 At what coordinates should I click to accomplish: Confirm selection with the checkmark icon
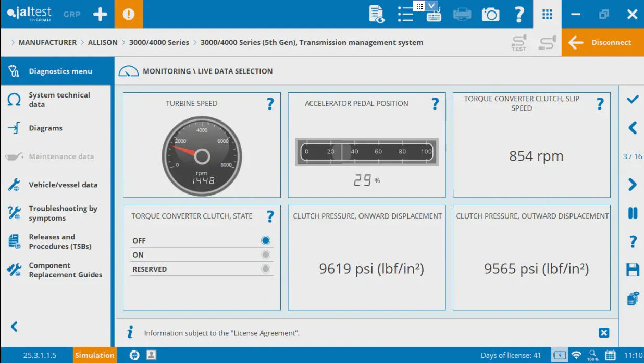633,99
